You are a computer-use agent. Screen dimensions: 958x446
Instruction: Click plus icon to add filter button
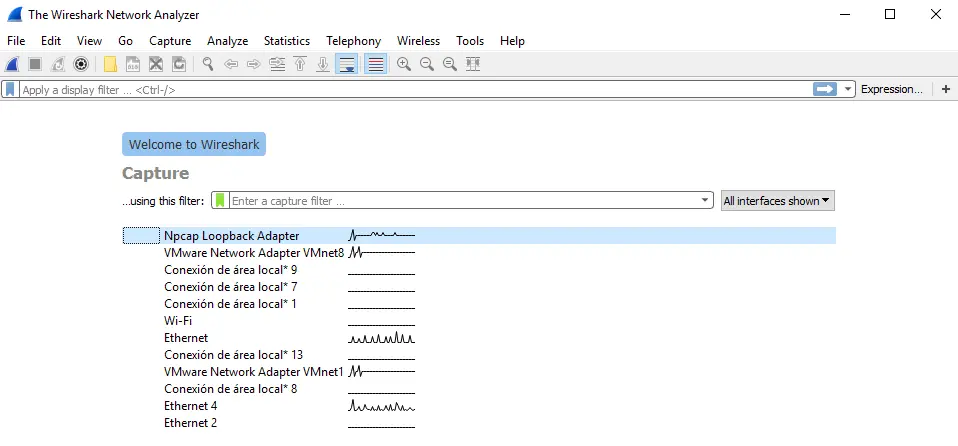[946, 89]
